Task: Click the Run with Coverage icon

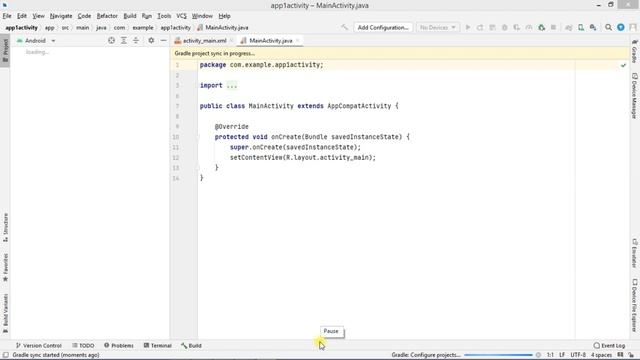Action: (517, 27)
